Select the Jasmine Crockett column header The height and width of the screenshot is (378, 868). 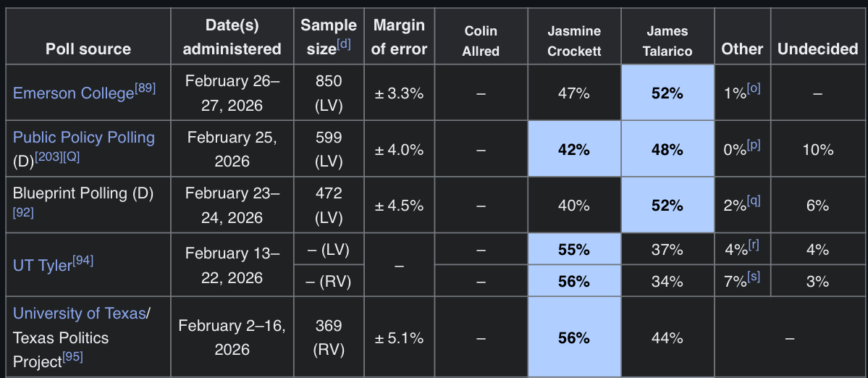pyautogui.click(x=574, y=41)
